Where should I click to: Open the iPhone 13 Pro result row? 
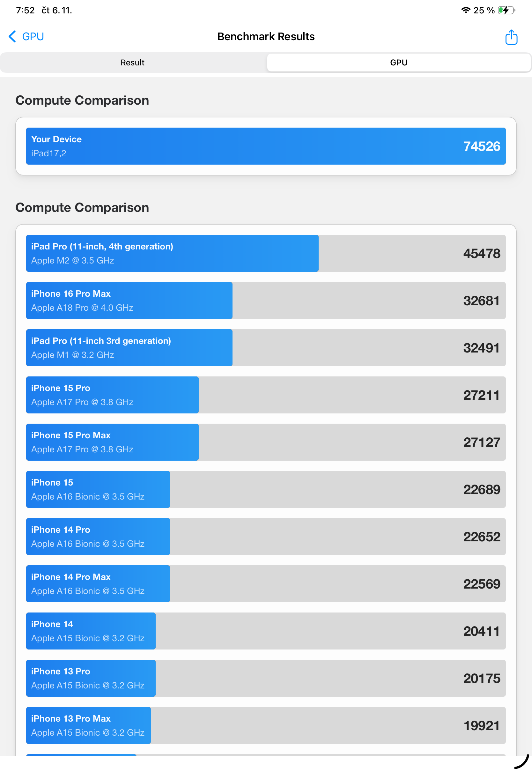coord(266,678)
